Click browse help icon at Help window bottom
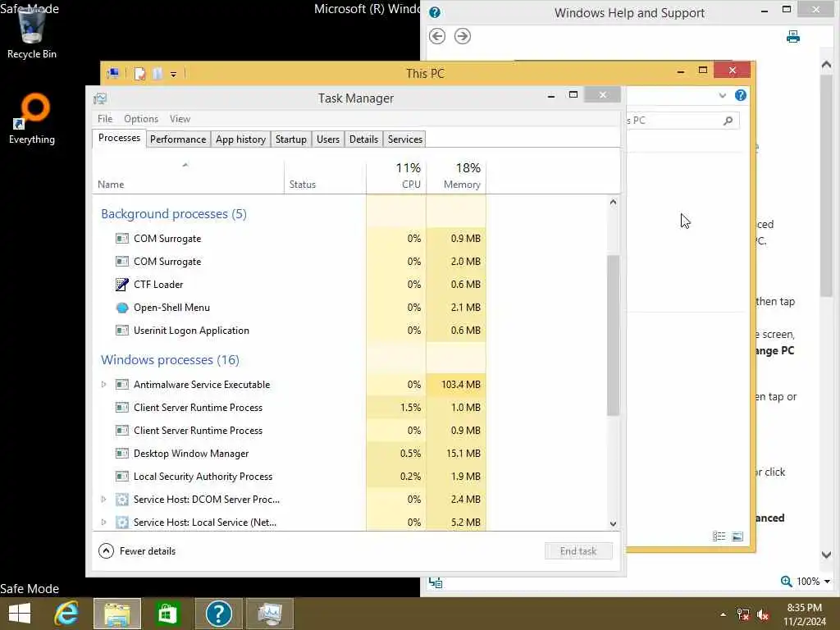 point(436,583)
